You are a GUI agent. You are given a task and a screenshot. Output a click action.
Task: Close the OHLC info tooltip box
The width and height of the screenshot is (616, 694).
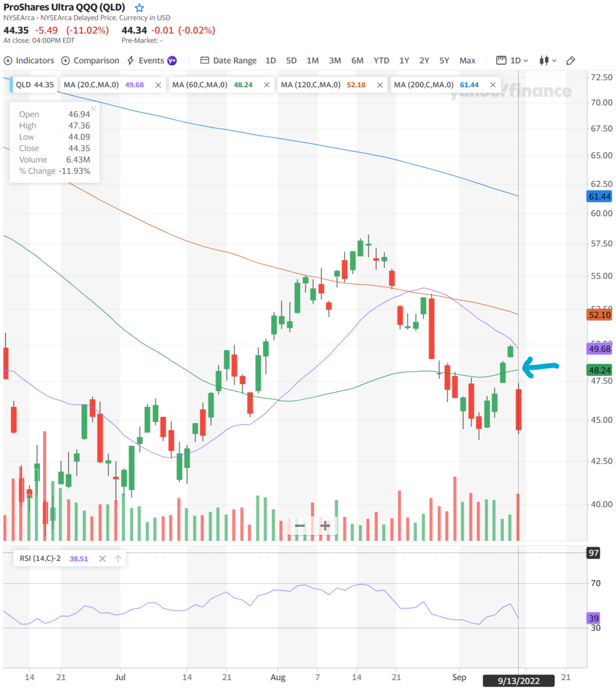point(94,108)
